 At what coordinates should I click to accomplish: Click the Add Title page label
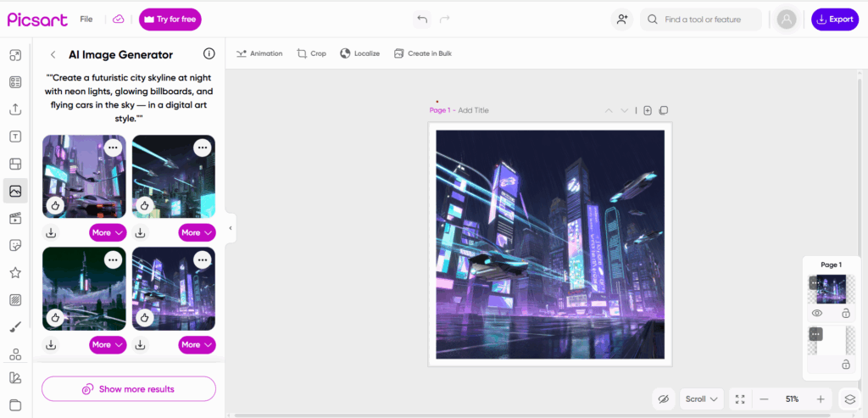(473, 110)
